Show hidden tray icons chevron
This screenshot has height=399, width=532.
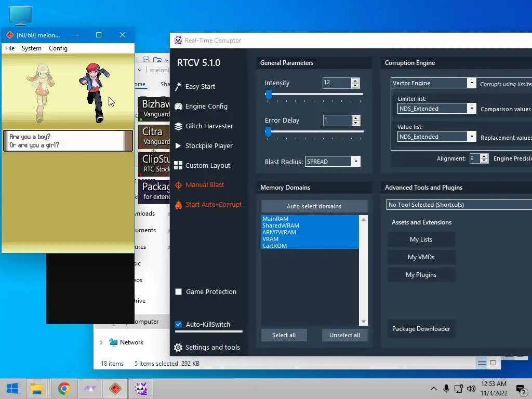point(434,389)
